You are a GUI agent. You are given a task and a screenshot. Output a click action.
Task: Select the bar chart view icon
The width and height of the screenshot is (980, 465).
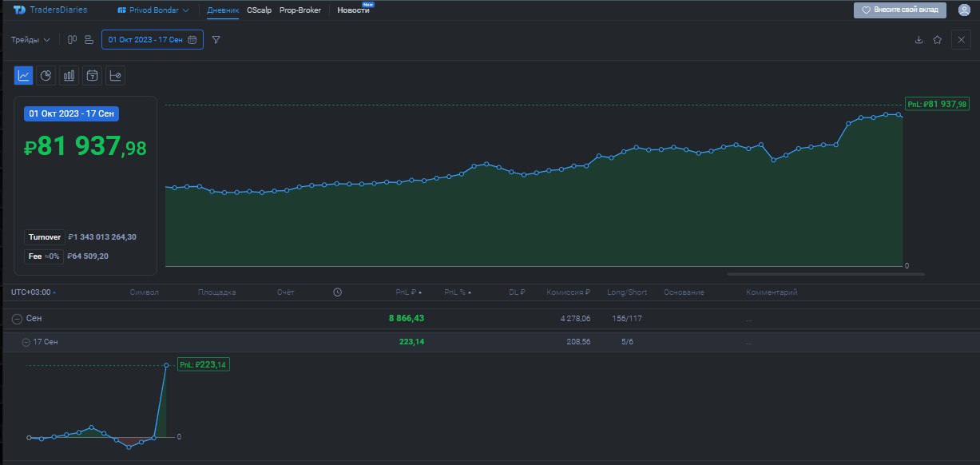coord(69,76)
